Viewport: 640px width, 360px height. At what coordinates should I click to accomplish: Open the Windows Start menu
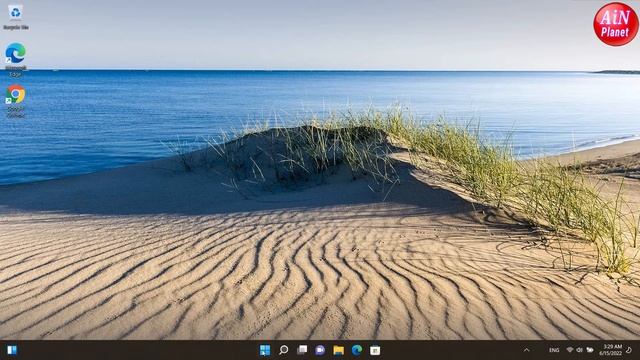pyautogui.click(x=265, y=350)
